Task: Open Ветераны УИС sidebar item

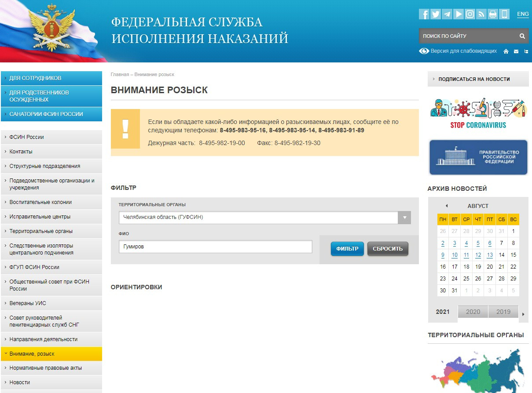Action: [x=51, y=303]
